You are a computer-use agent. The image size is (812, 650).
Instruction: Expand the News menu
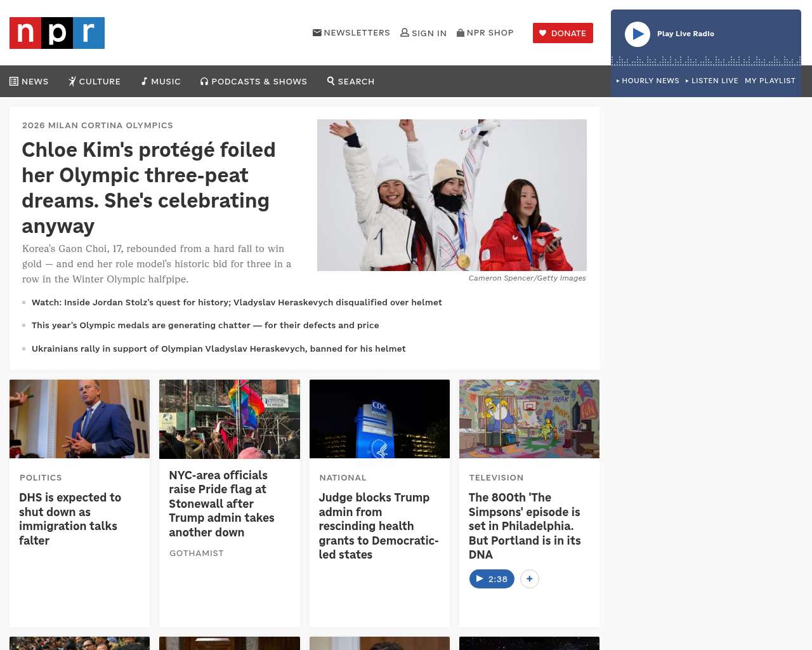tap(29, 81)
